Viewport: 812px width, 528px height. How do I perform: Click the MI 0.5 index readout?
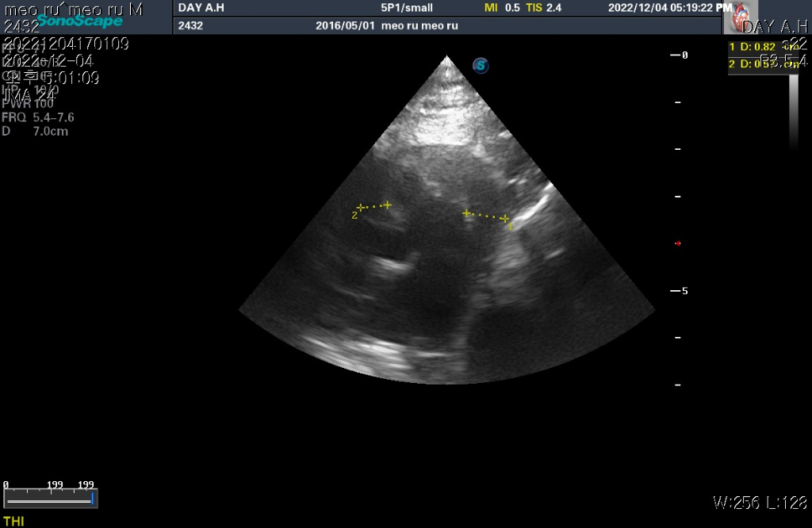[502, 8]
